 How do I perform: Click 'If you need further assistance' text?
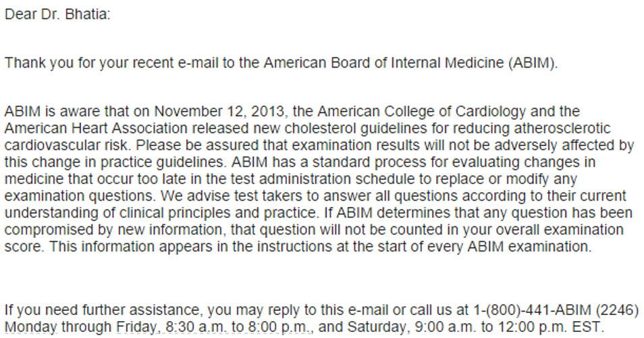point(103,310)
